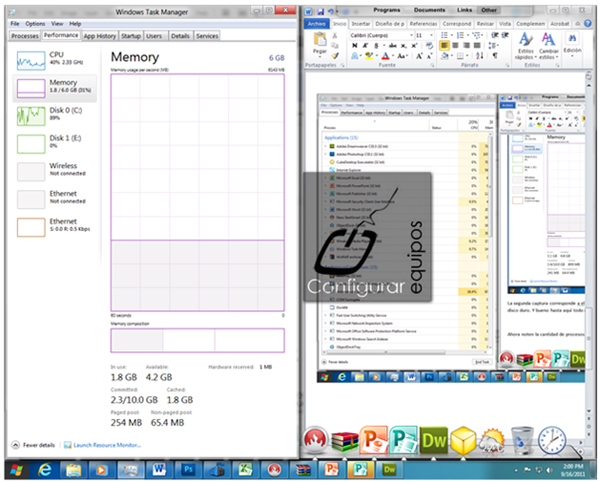Click the yellow cube icon in dock

(463, 441)
